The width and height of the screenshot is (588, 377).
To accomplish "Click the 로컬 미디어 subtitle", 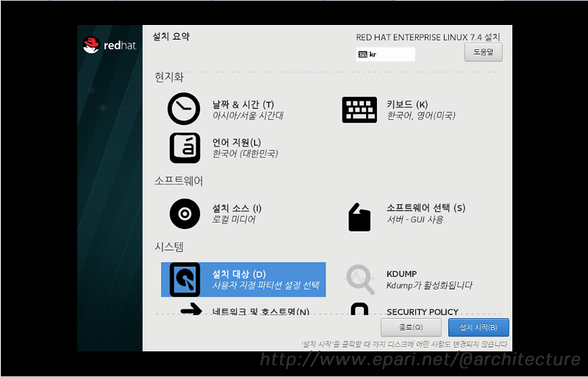I will tap(234, 220).
